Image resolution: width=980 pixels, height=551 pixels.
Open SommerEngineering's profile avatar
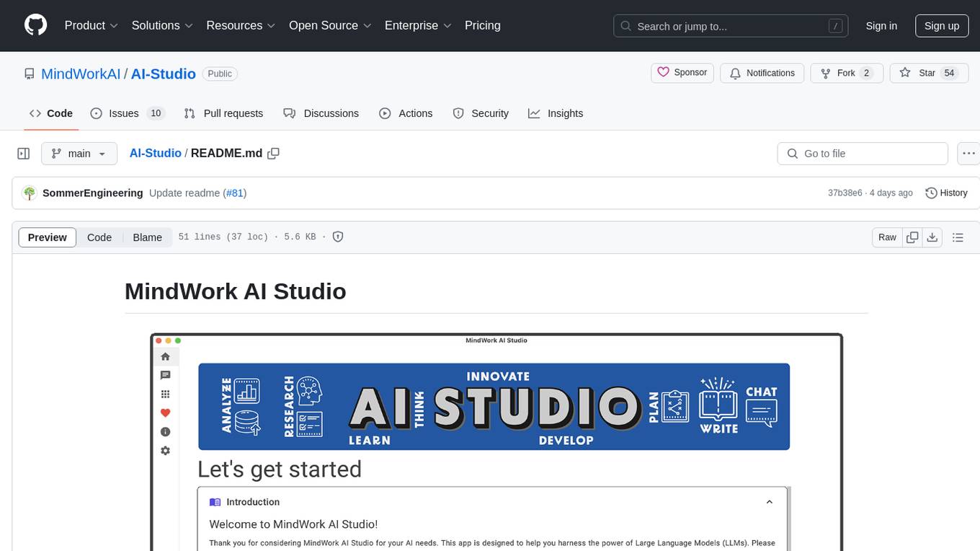point(30,193)
